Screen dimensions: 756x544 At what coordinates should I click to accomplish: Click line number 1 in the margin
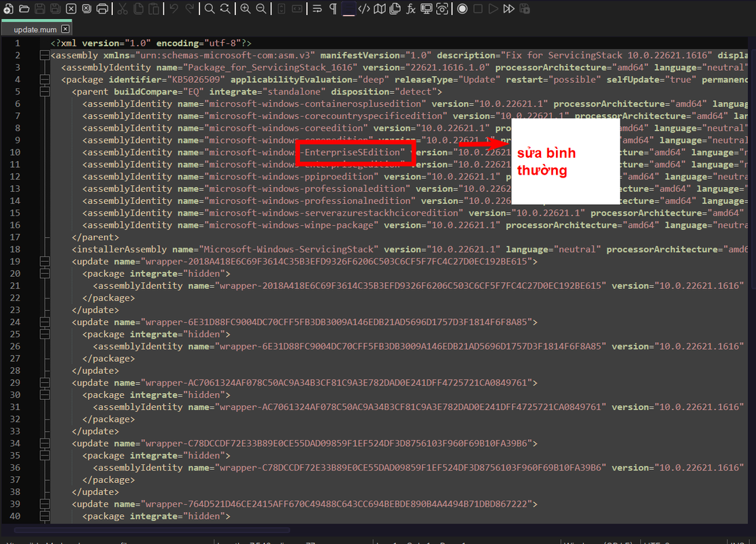tap(18, 44)
